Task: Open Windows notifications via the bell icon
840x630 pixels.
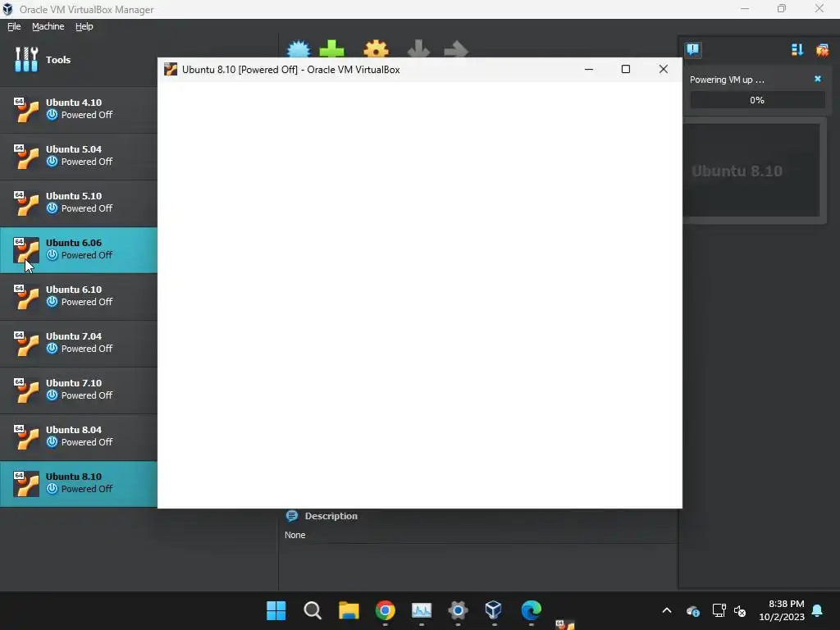Action: pyautogui.click(x=818, y=610)
